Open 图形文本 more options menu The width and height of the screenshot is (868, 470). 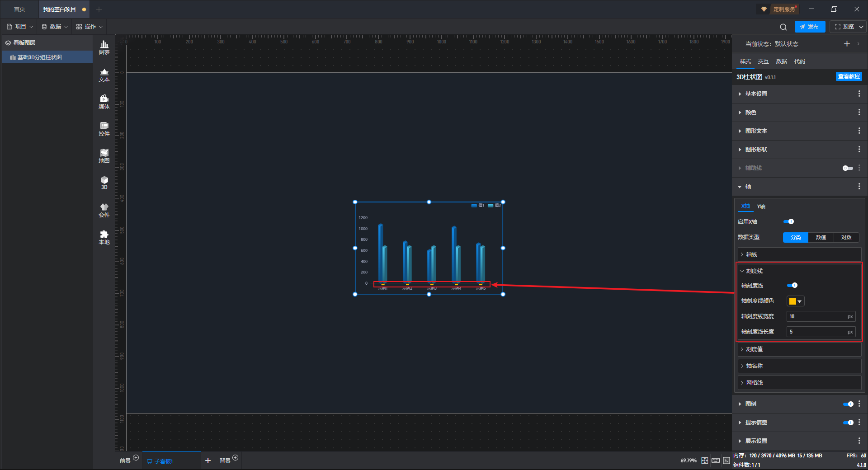pos(859,131)
